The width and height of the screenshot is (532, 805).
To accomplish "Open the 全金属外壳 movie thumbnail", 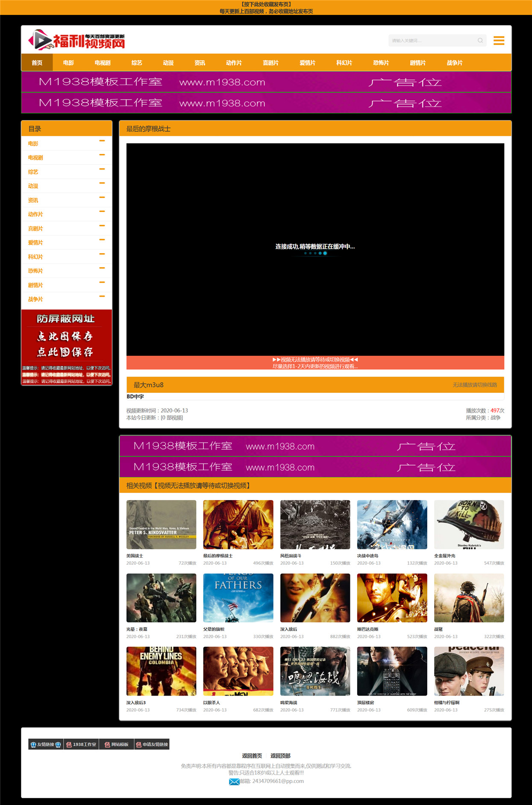I will coord(469,525).
